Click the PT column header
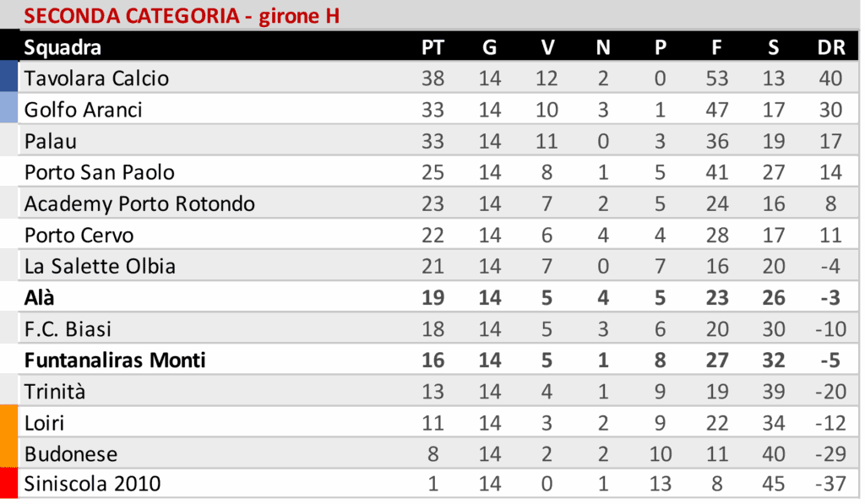Viewport: 865px width, 504px height. point(432,47)
